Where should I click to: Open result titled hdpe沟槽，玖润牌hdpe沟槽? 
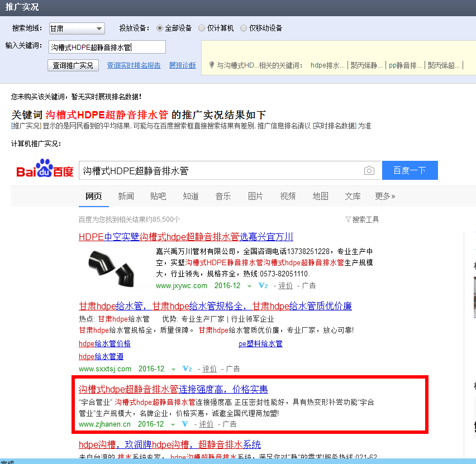point(170,444)
